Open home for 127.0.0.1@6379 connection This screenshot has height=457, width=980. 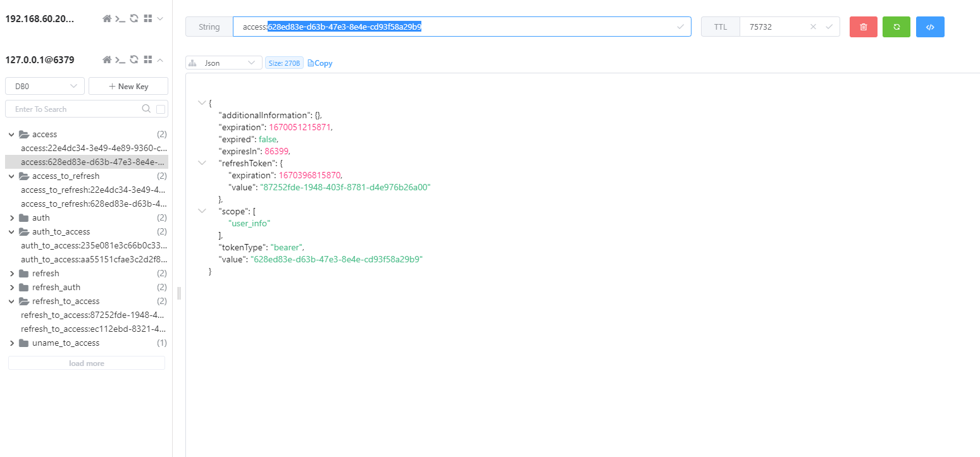(x=107, y=60)
